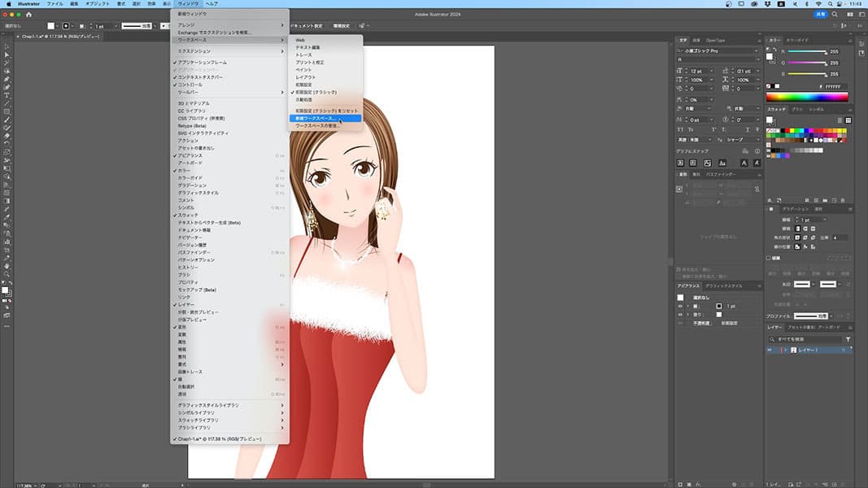Image resolution: width=868 pixels, height=488 pixels.
Task: Click the blue 共有 share button
Action: (x=821, y=15)
